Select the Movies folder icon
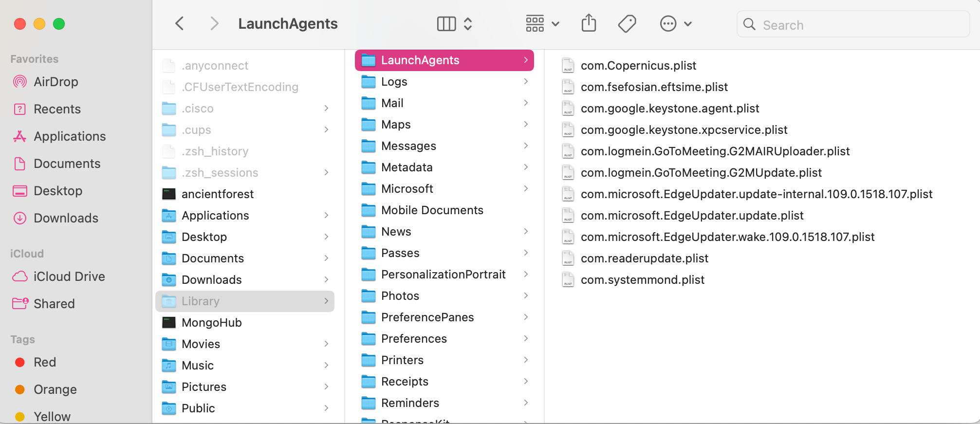This screenshot has height=424, width=980. coord(169,344)
